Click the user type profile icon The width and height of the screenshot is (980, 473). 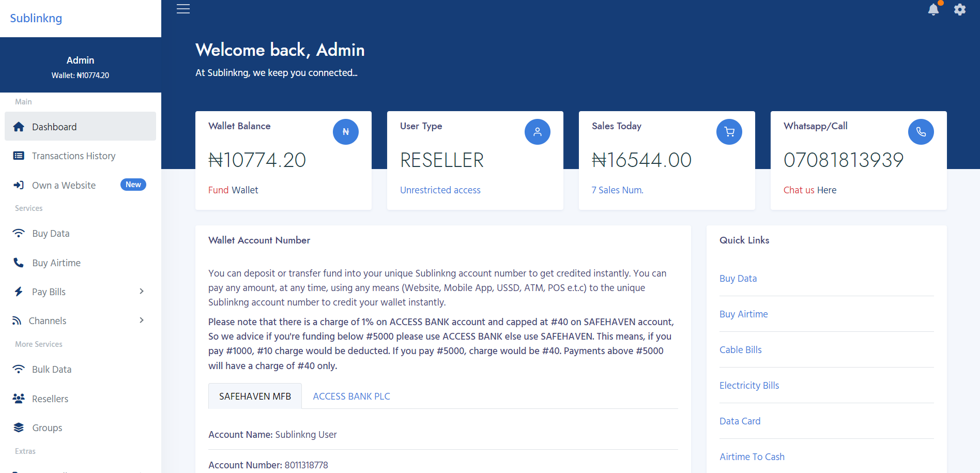537,132
